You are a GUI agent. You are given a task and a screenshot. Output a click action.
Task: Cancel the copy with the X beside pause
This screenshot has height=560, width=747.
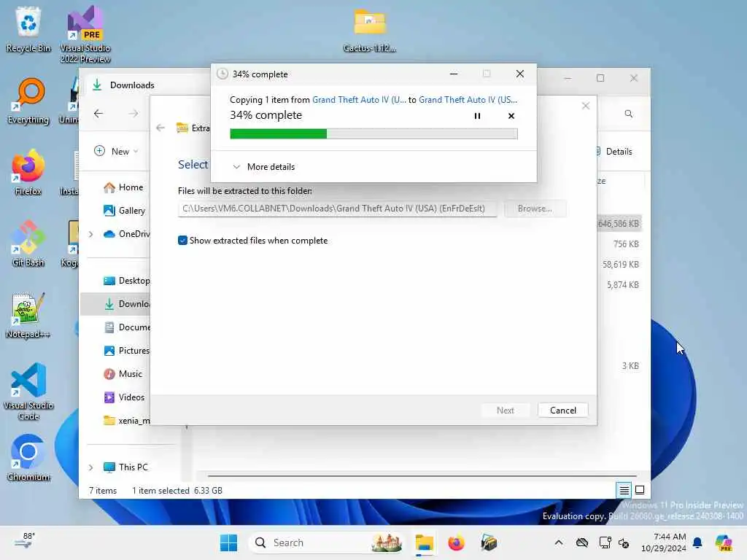click(x=511, y=116)
